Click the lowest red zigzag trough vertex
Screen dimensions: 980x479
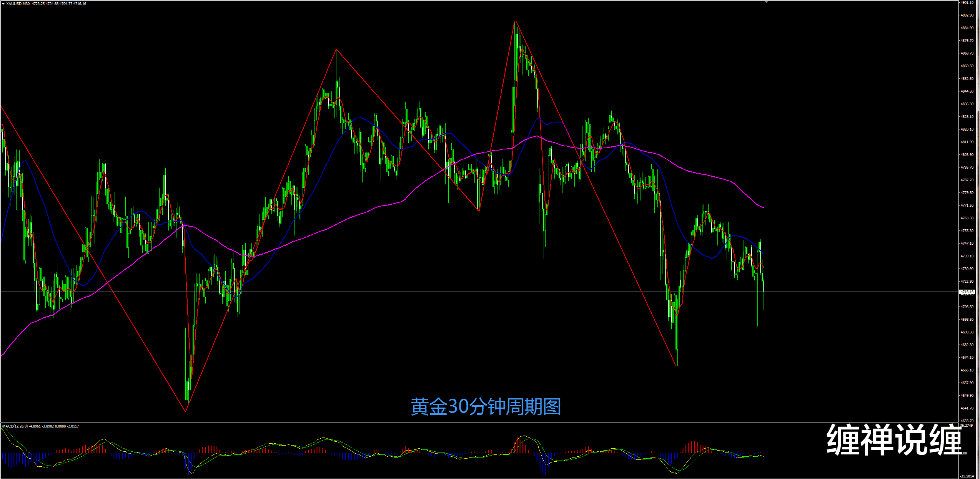click(x=186, y=411)
